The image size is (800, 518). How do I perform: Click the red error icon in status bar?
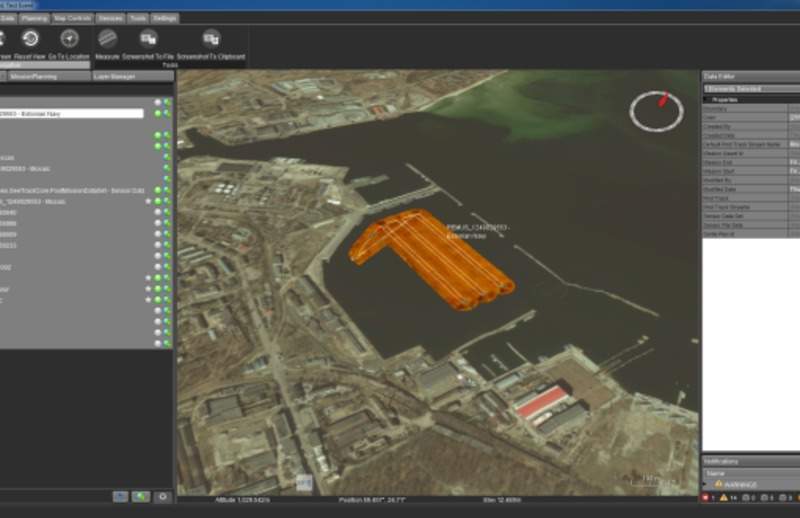705,497
